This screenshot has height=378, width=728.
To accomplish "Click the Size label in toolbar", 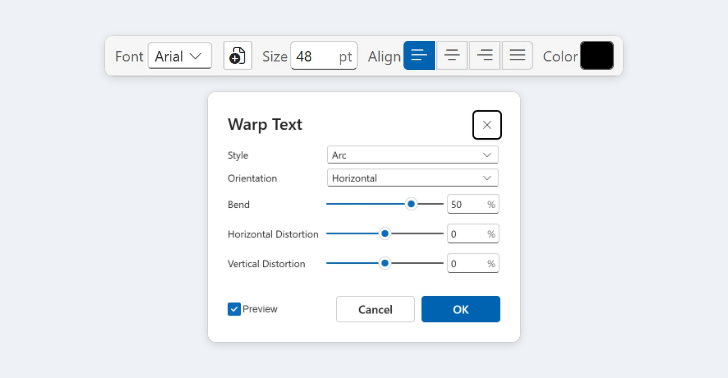I will pos(275,57).
